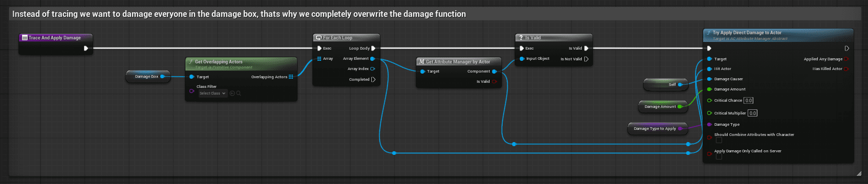Click the Damage Type to Apply output pin
The image size is (868, 184).
680,128
